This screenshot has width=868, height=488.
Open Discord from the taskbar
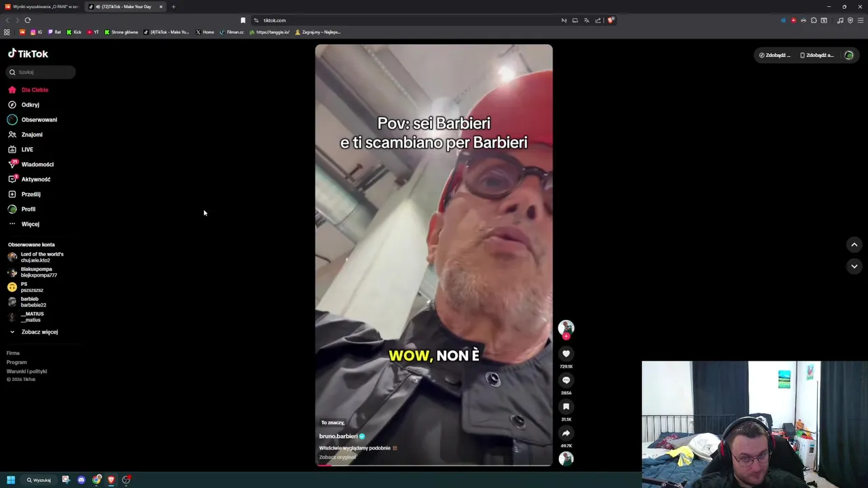click(x=81, y=480)
